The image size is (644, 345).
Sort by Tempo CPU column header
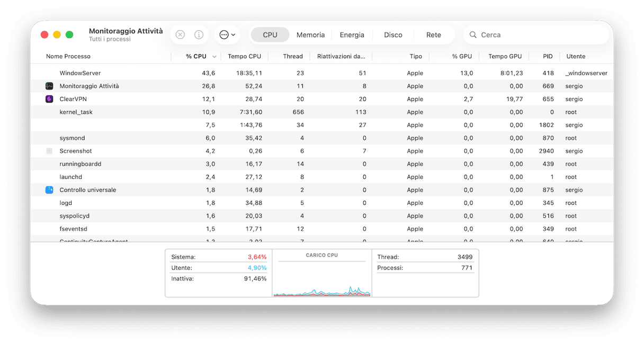click(x=244, y=56)
